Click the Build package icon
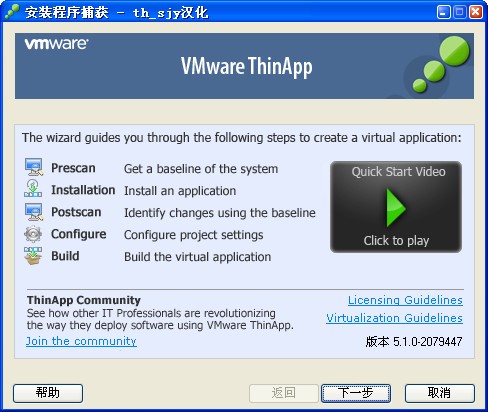The image size is (488, 412). 33,256
